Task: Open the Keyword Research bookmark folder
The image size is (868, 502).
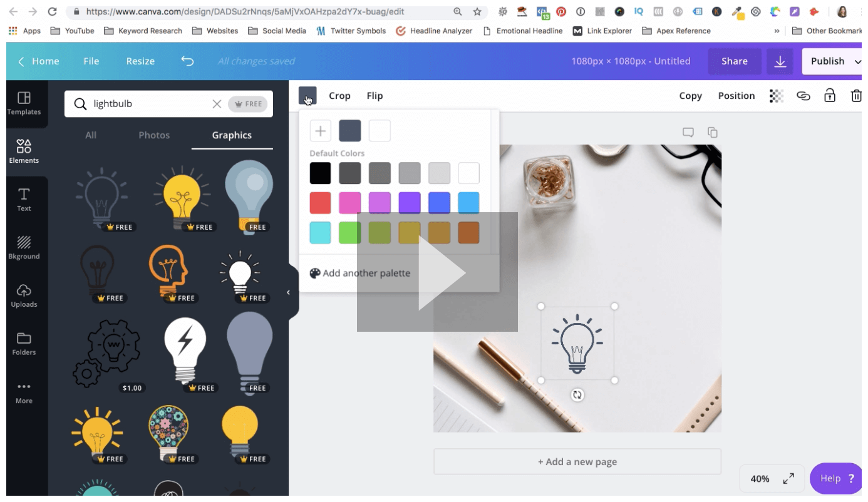Action: pos(143,31)
